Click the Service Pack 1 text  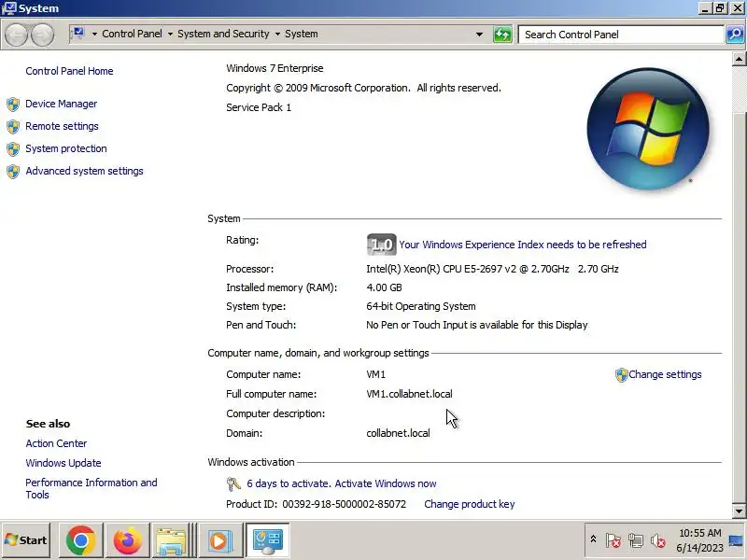259,107
